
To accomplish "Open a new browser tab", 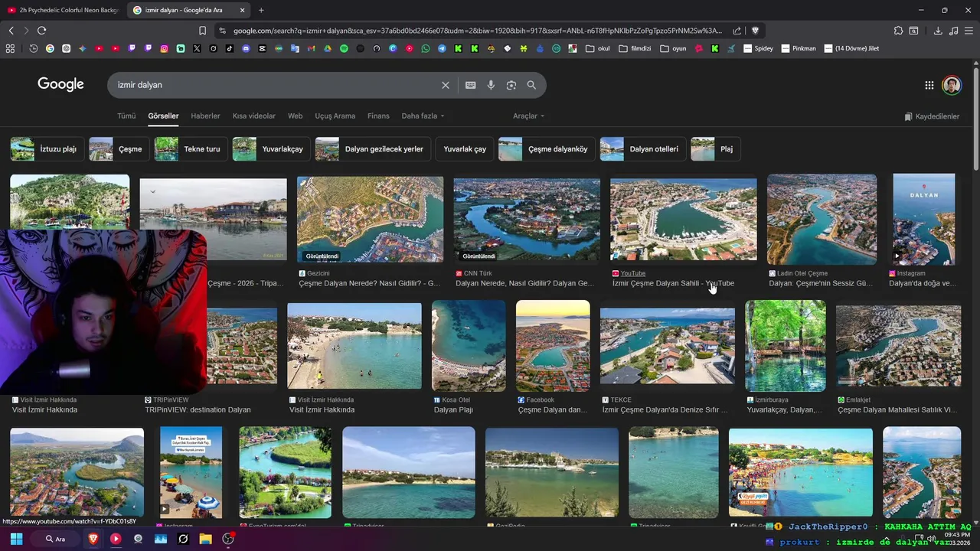I will pyautogui.click(x=261, y=10).
